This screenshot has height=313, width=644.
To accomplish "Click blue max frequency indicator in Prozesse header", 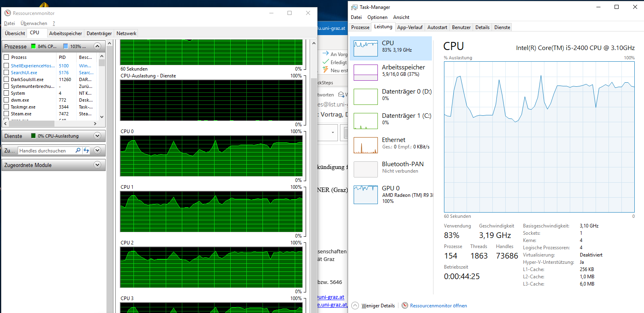I will pyautogui.click(x=66, y=46).
